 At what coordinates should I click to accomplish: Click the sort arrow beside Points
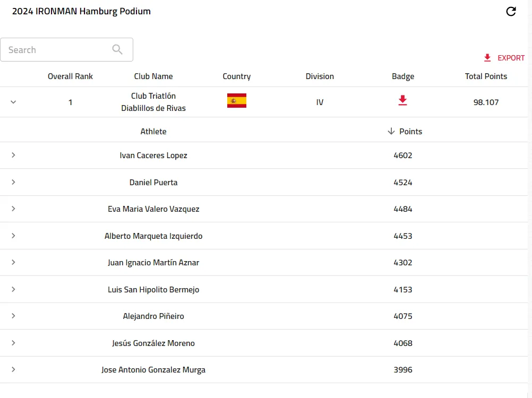(391, 131)
